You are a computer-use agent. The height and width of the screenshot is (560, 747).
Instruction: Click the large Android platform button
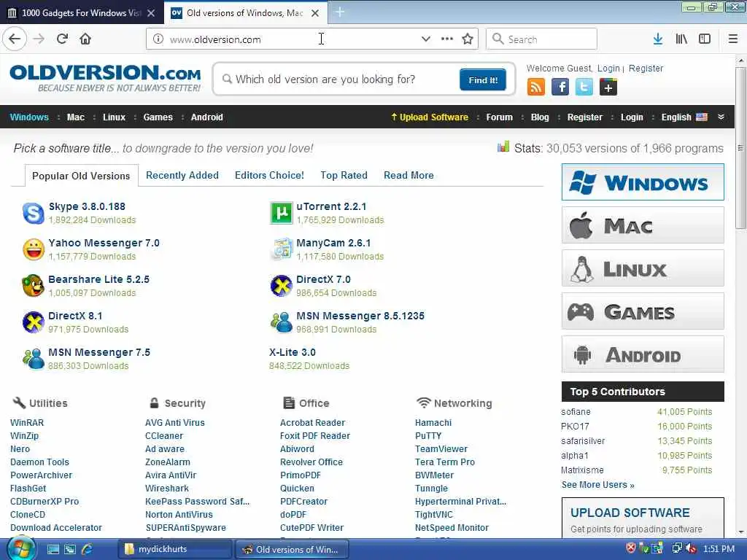(643, 354)
